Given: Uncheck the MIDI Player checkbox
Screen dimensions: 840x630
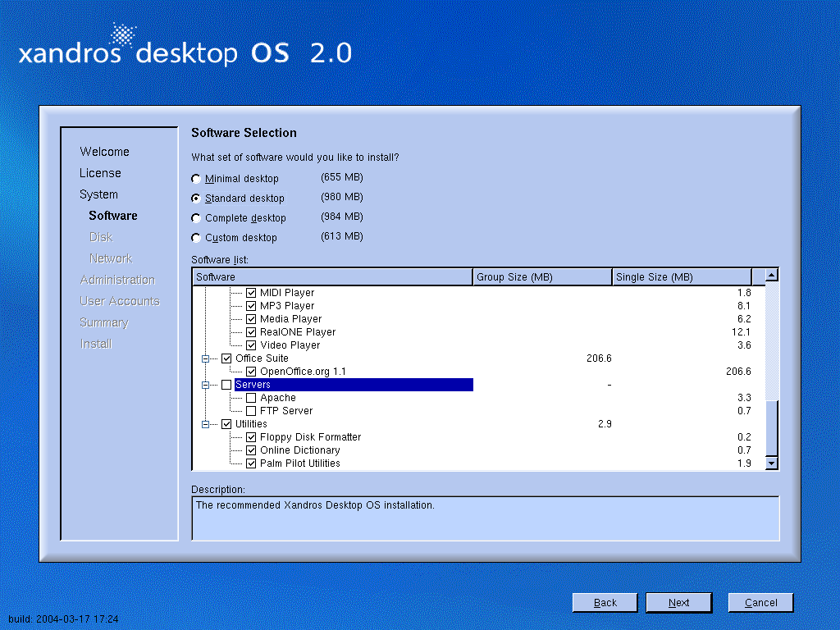Looking at the screenshot, I should [x=252, y=293].
